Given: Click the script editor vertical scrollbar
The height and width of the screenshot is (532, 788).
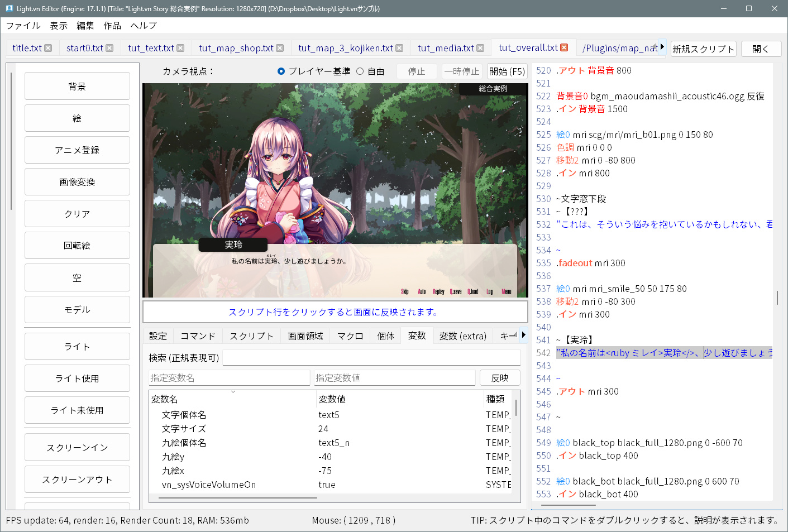Looking at the screenshot, I should 777,298.
